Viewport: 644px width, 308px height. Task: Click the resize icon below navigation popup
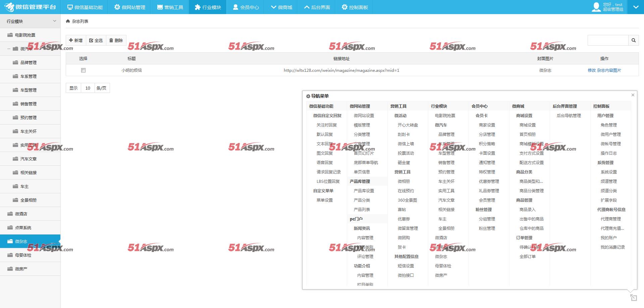click(633, 297)
